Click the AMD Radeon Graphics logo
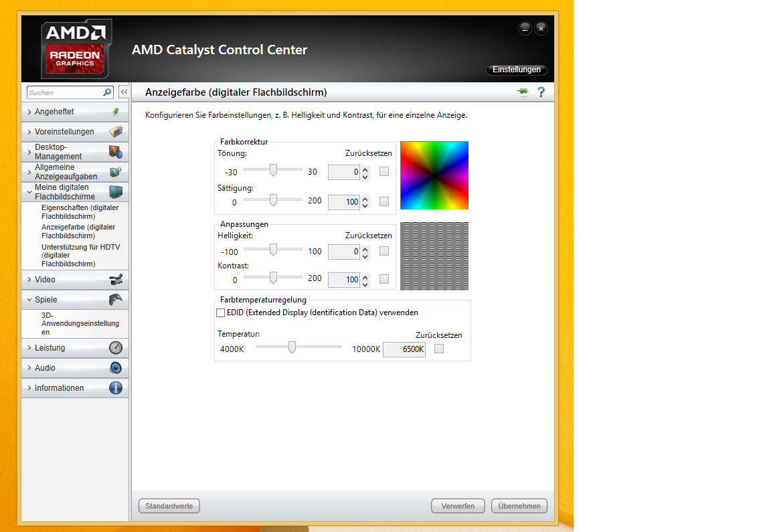 pyautogui.click(x=76, y=49)
